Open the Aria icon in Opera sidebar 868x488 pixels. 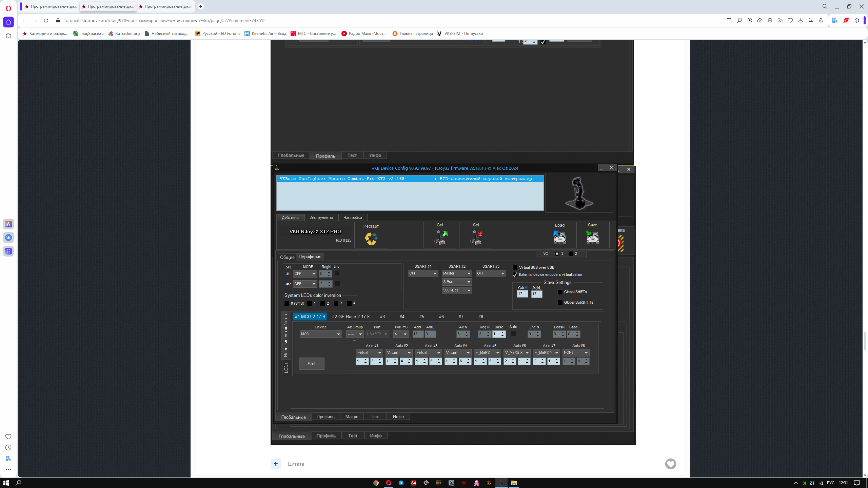pos(8,224)
